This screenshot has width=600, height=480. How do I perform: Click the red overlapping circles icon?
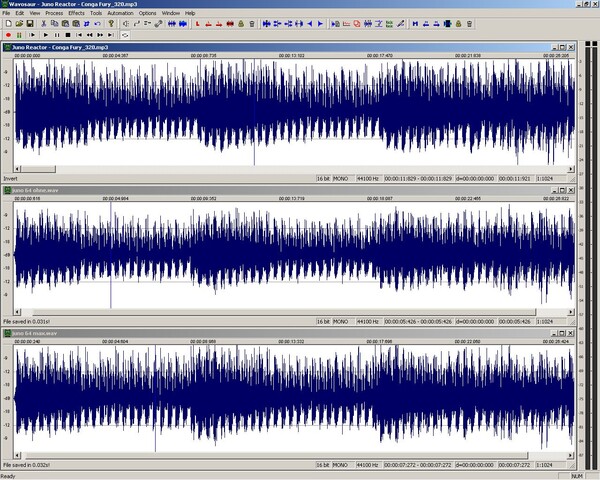pos(357,24)
